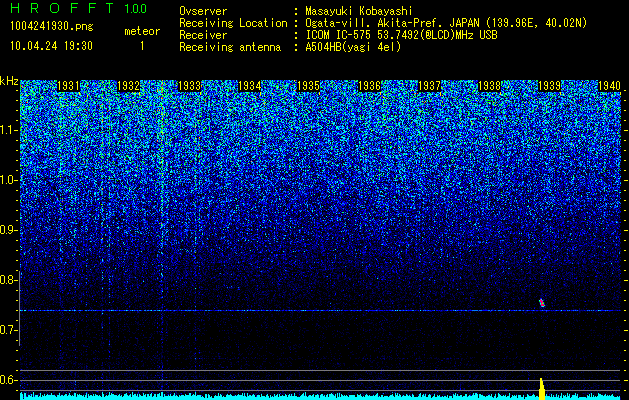Click the 1935 time marker
This screenshot has width=629, height=400.
click(x=309, y=86)
